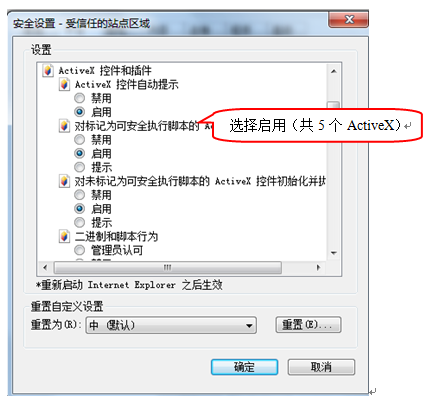This screenshot has height=402, width=432.
Task: Select 禁用 under 对未标记为可安全执行脚本的
Action: [79, 195]
